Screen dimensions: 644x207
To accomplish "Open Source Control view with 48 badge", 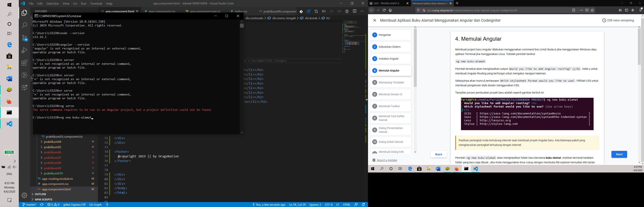I will click(x=24, y=38).
